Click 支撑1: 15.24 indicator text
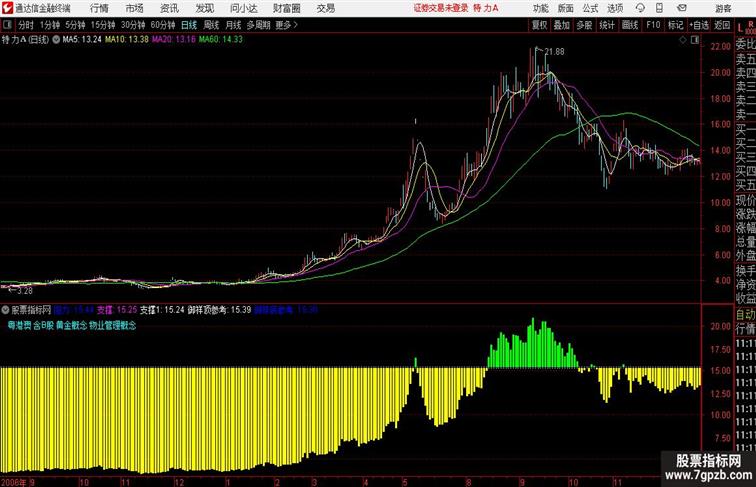Viewport: 756px width, 487px height. pyautogui.click(x=162, y=310)
